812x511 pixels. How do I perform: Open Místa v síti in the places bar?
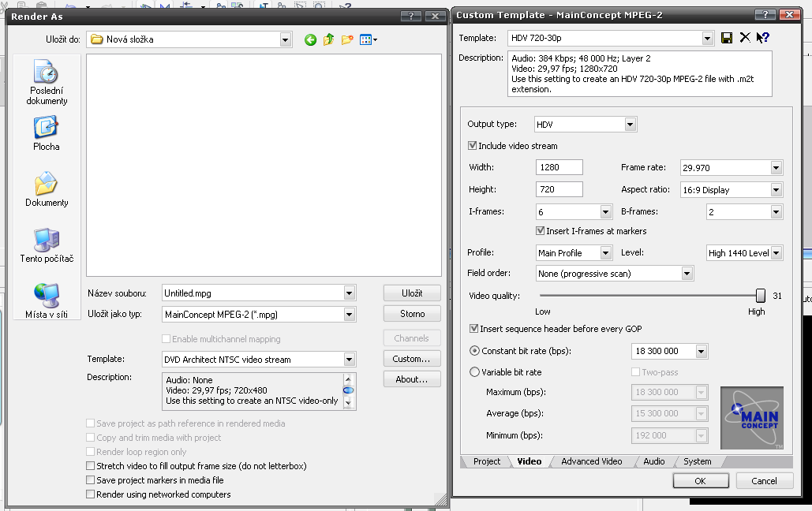pos(47,300)
